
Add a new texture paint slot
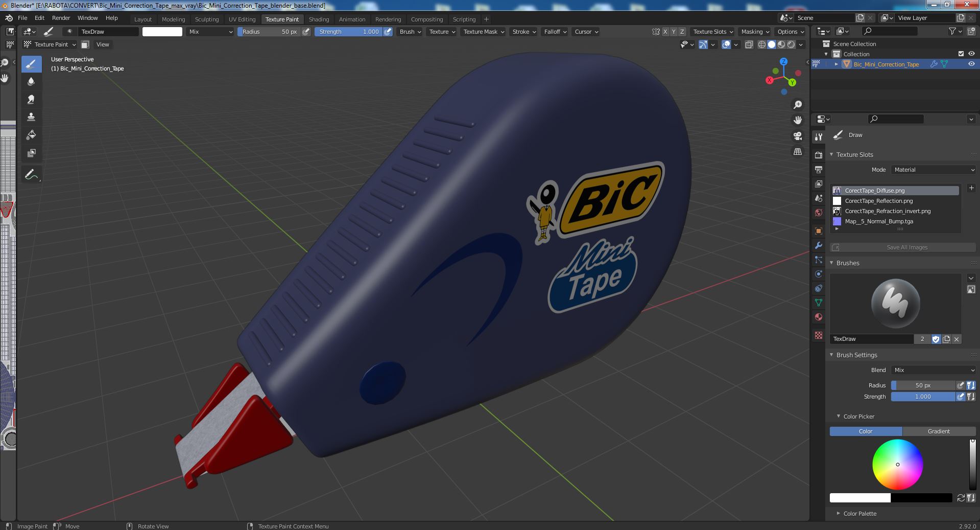coord(971,188)
